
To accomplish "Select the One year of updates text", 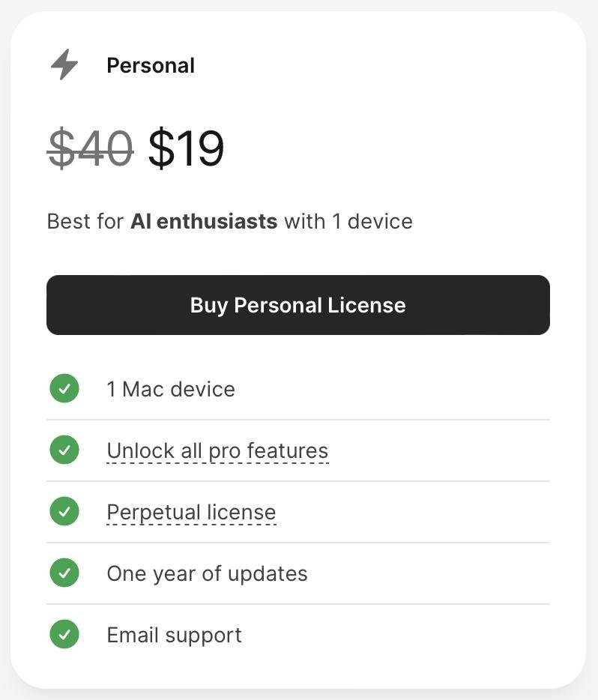I will click(x=207, y=574).
